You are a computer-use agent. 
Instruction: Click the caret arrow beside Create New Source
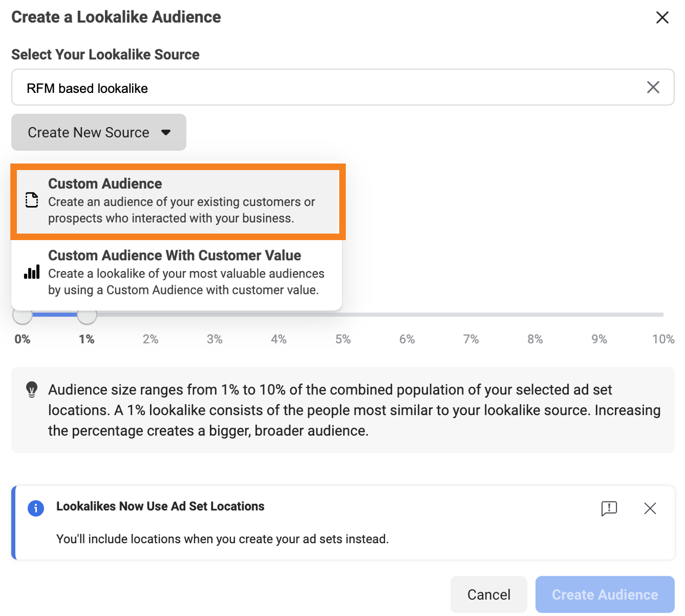[x=166, y=133]
